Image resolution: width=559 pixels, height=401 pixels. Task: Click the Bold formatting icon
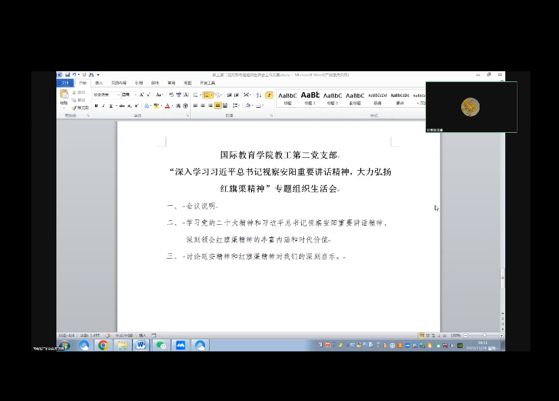[x=96, y=106]
